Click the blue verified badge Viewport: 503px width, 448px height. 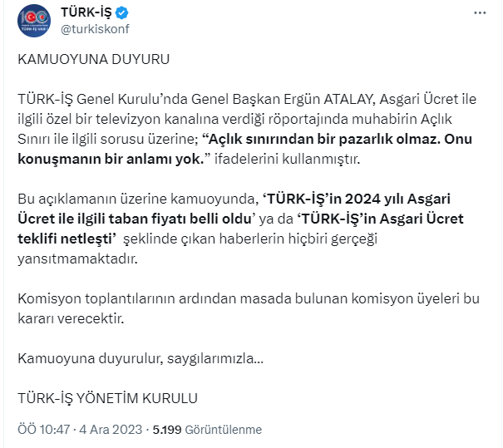(121, 13)
